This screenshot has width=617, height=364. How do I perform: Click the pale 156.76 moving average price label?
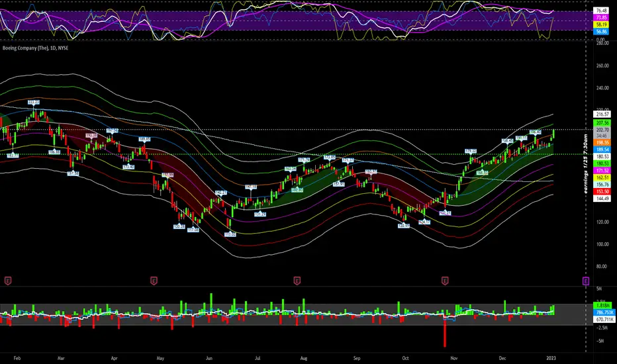602,185
